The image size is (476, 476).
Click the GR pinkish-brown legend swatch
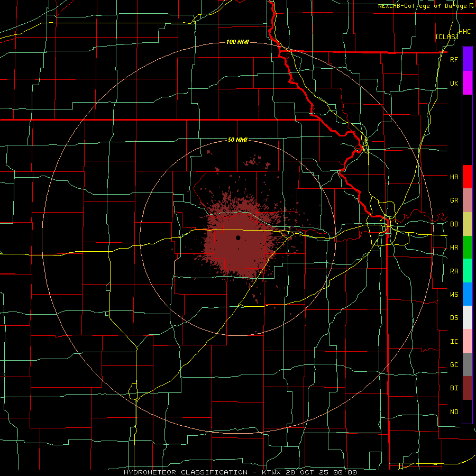[x=467, y=200]
